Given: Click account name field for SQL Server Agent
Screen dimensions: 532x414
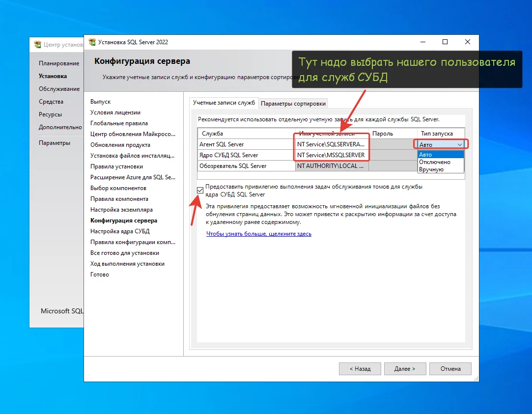Looking at the screenshot, I should click(332, 144).
